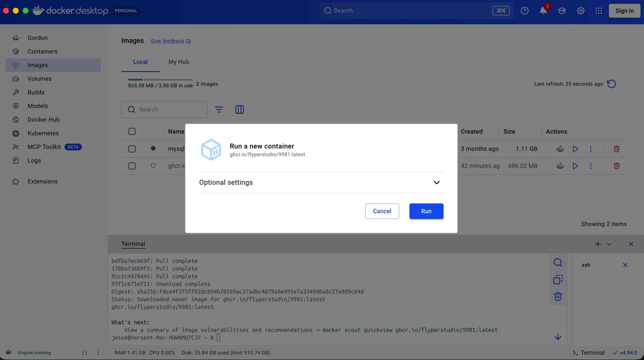Screen dimensions: 644x360
Task: Sort by the Created column header
Action: click(x=471, y=132)
